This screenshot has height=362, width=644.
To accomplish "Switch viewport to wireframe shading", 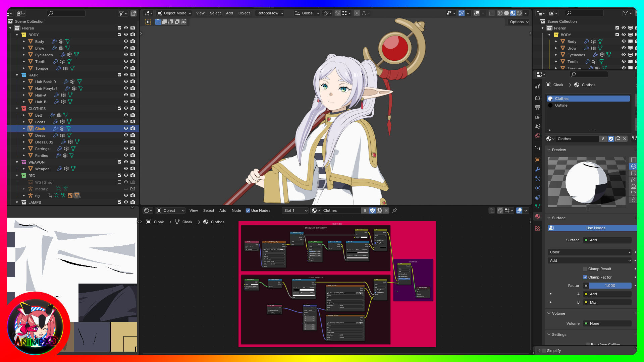I will tap(500, 13).
